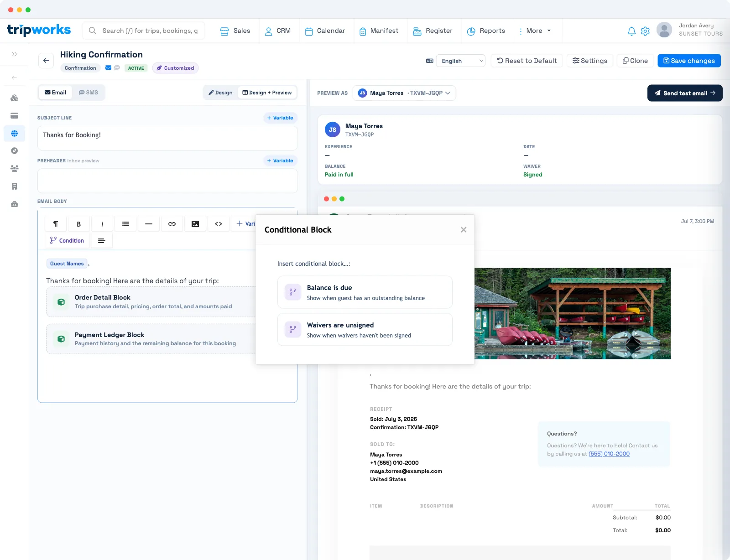Insert a link with the link icon
This screenshot has height=560, width=730.
point(172,224)
